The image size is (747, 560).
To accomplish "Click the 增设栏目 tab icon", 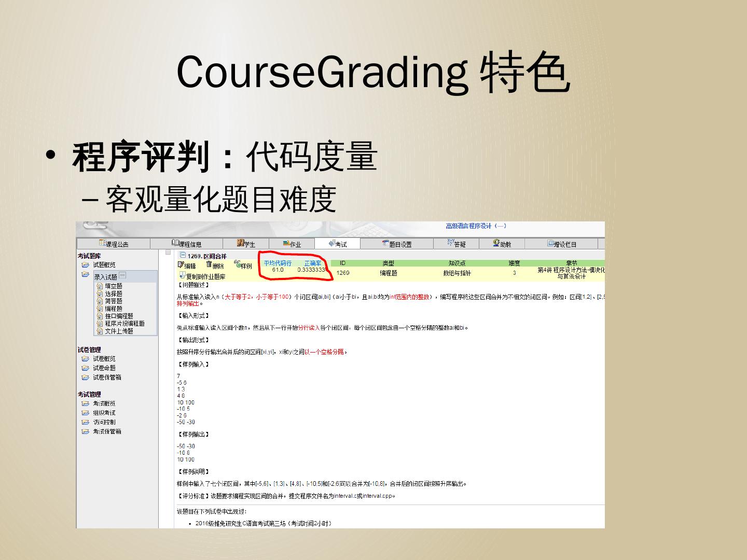I will (x=550, y=243).
